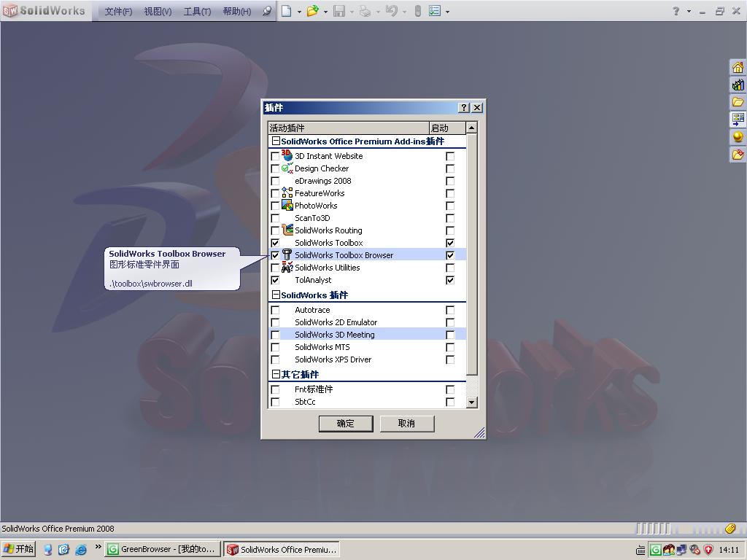
Task: Check eDrawings 2008 startup checkbox
Action: [x=449, y=181]
